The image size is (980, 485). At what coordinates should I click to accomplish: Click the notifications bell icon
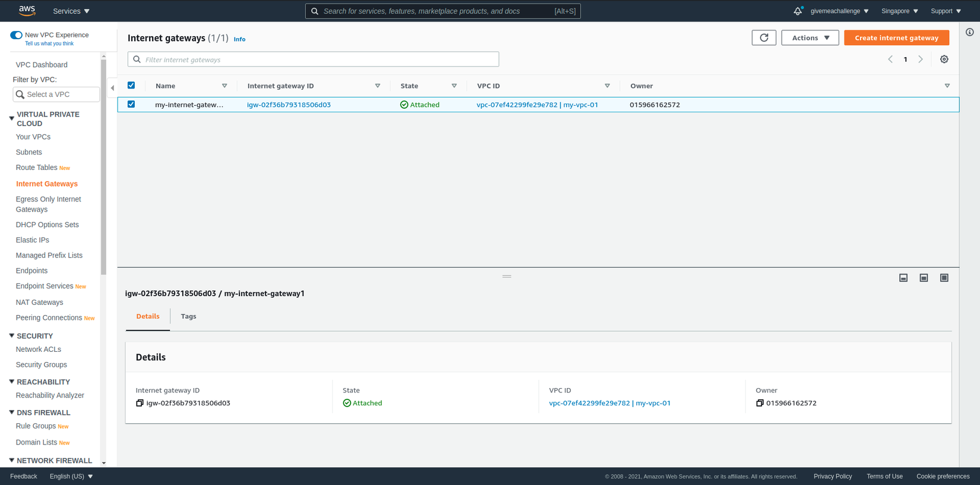[x=798, y=11]
